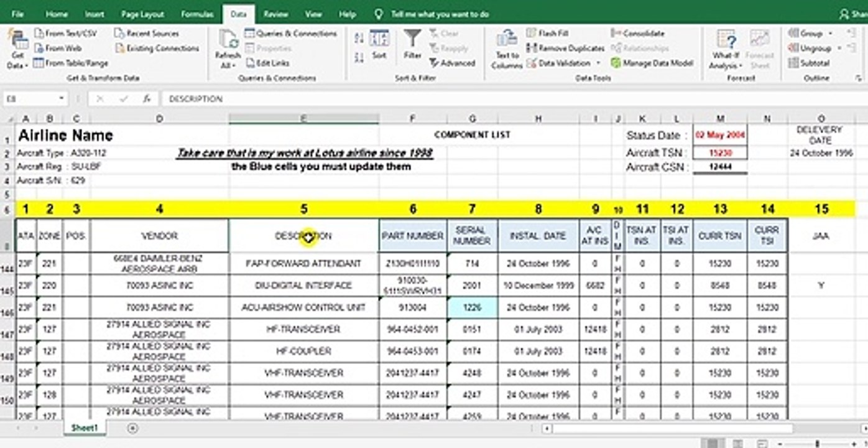Select the PART NUMBER header cell
868x448 pixels.
(x=413, y=236)
